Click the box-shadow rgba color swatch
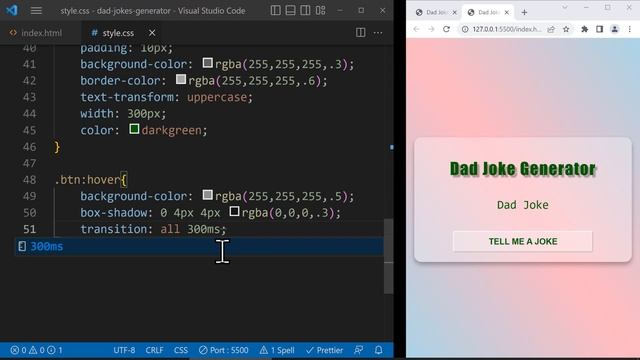 (x=234, y=211)
